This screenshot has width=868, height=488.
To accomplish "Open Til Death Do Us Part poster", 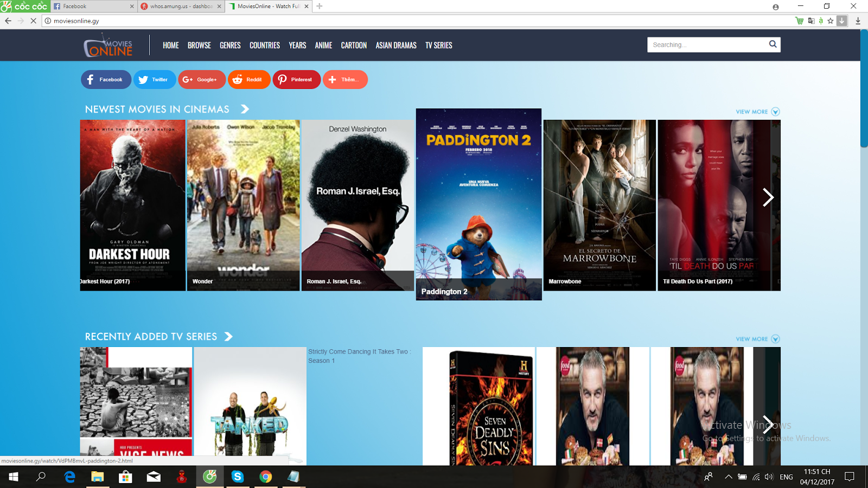I will coord(714,206).
